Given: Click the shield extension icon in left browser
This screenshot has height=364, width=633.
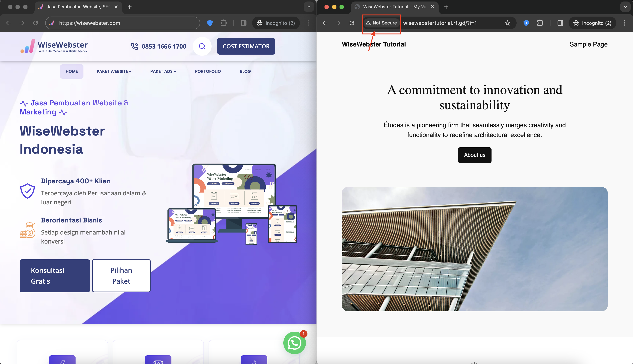Looking at the screenshot, I should pos(210,23).
